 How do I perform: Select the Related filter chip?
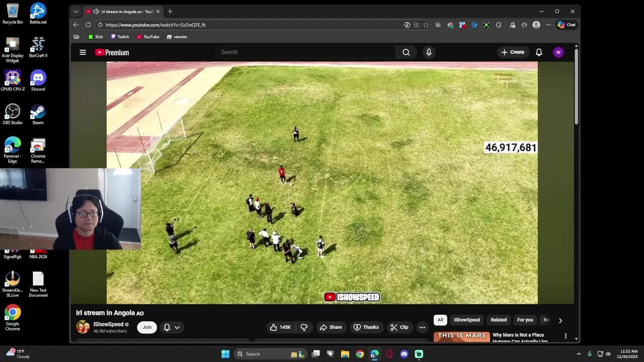[x=499, y=320]
